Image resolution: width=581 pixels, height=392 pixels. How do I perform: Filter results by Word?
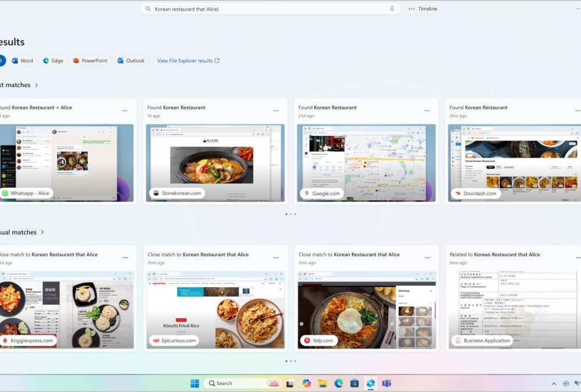(23, 60)
